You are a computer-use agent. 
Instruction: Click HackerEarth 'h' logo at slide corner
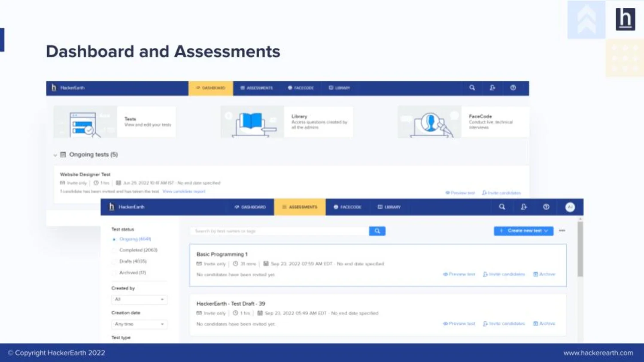point(625,19)
